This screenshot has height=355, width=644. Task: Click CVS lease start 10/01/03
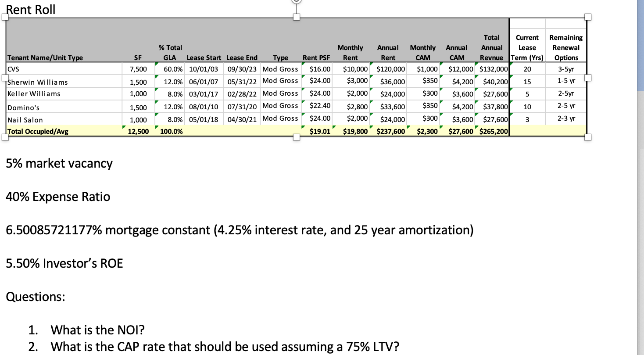click(203, 69)
